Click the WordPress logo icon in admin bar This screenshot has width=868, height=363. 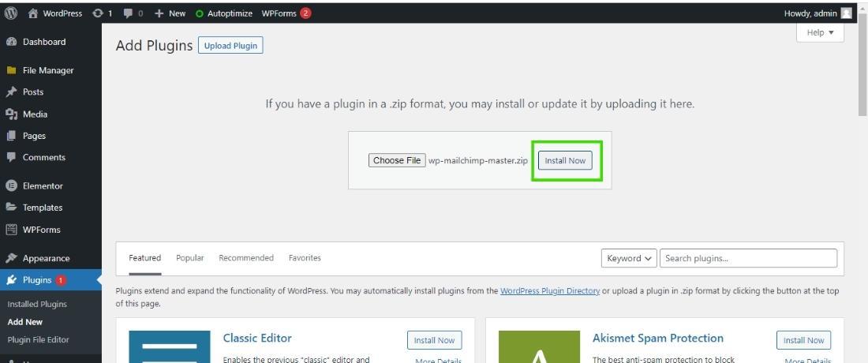pyautogui.click(x=11, y=13)
